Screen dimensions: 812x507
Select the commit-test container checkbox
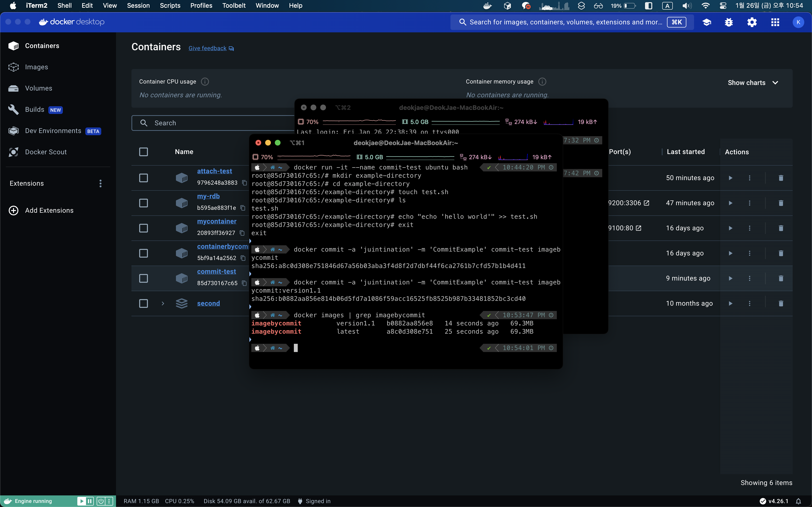click(x=143, y=278)
